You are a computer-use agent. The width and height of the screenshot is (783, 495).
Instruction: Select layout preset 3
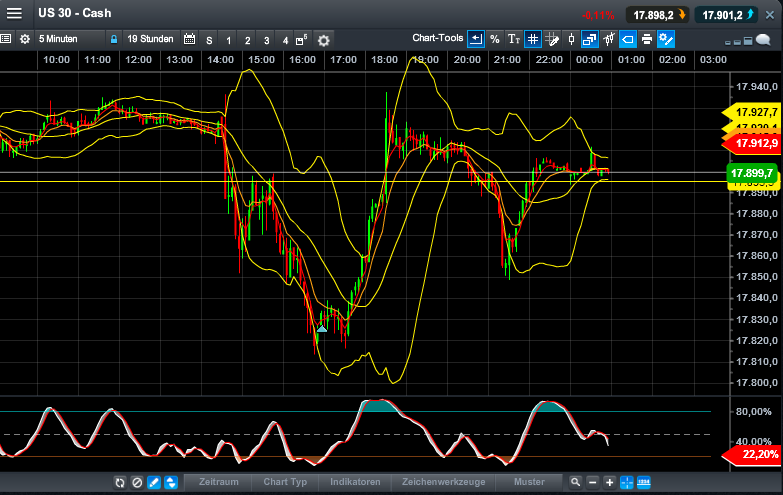pyautogui.click(x=266, y=40)
